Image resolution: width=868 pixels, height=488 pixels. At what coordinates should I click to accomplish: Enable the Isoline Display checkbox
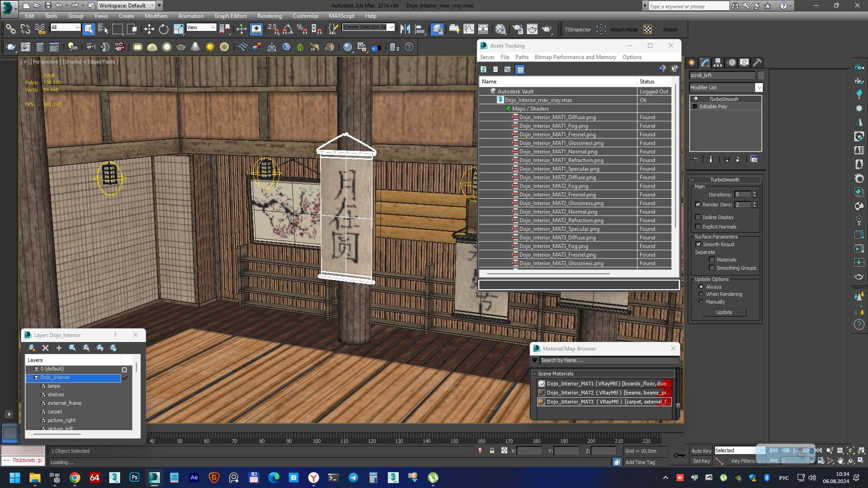698,217
